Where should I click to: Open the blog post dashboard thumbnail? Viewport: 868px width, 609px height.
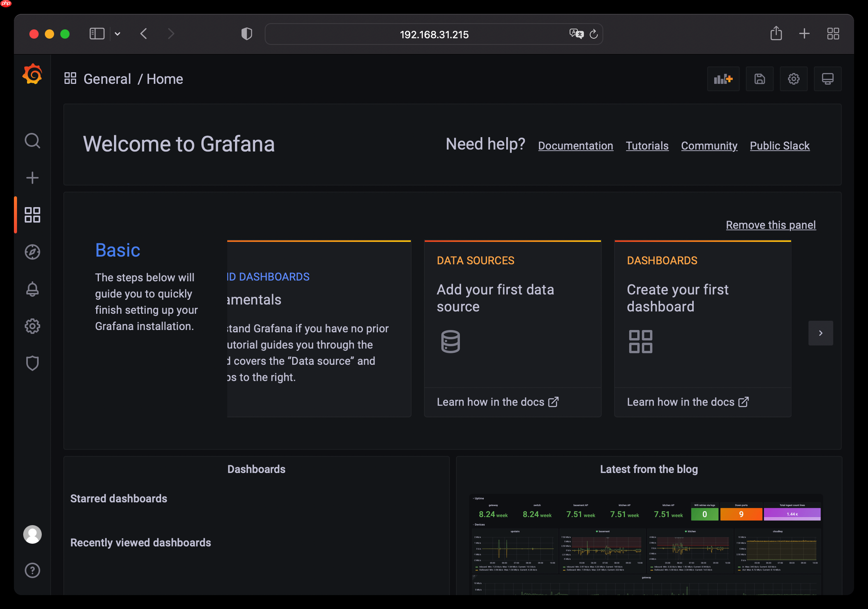[x=646, y=544]
